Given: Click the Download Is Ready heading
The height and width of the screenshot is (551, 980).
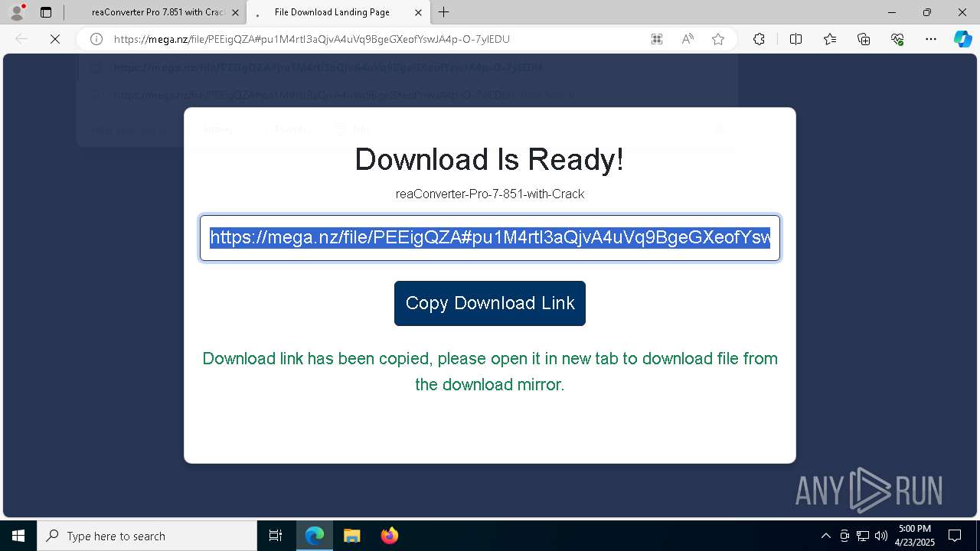Looking at the screenshot, I should (490, 159).
